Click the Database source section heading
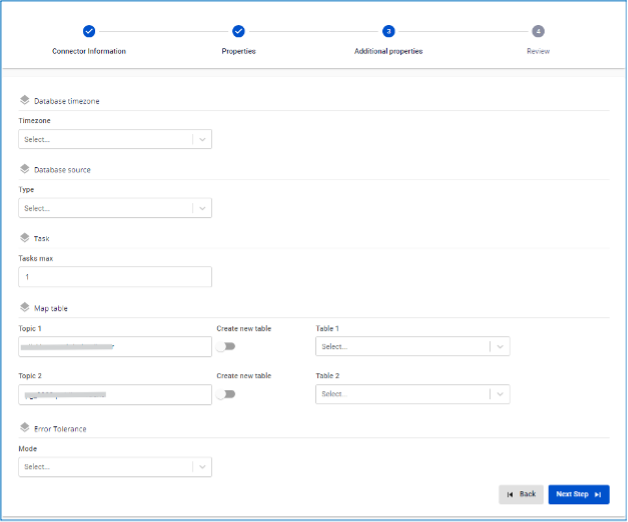628x522 pixels. (62, 170)
